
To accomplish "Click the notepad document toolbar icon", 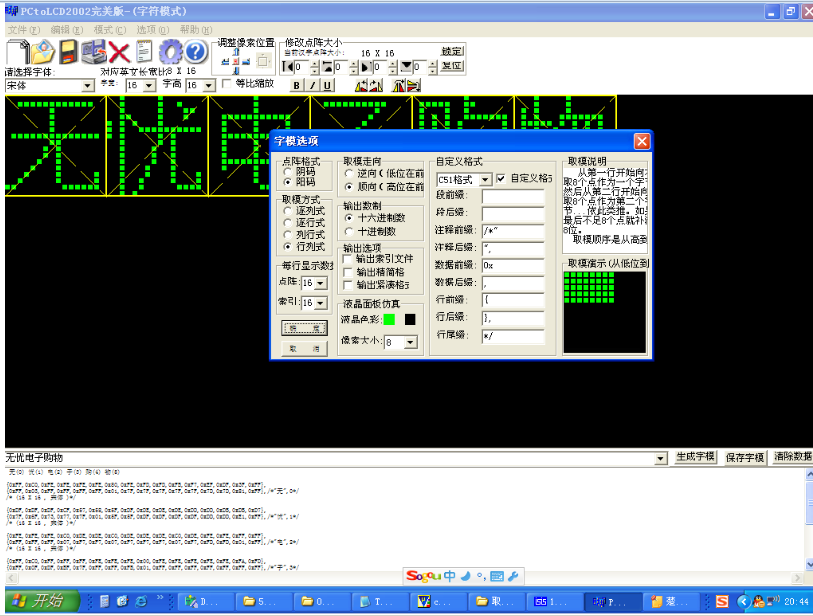I will 144,52.
